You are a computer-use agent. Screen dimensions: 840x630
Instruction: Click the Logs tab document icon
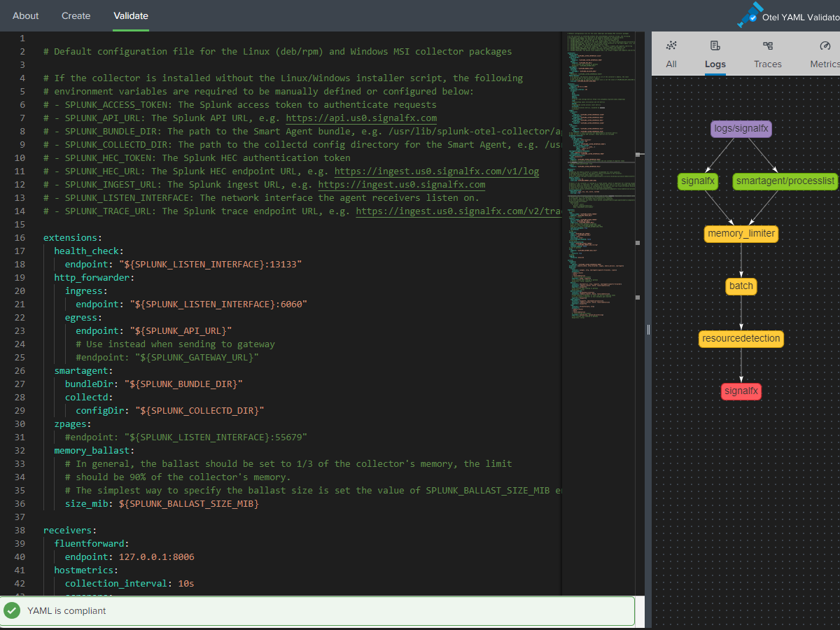point(715,45)
